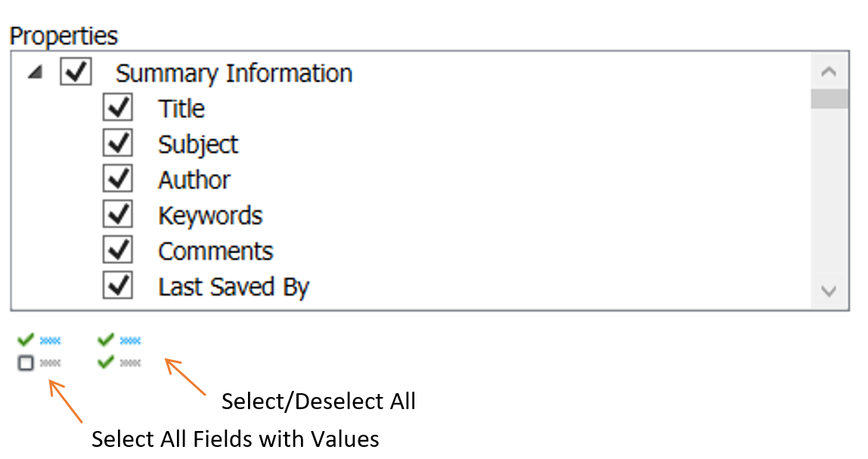Select the Summary Information label text
Screen dimensions: 868x459
[x=234, y=73]
